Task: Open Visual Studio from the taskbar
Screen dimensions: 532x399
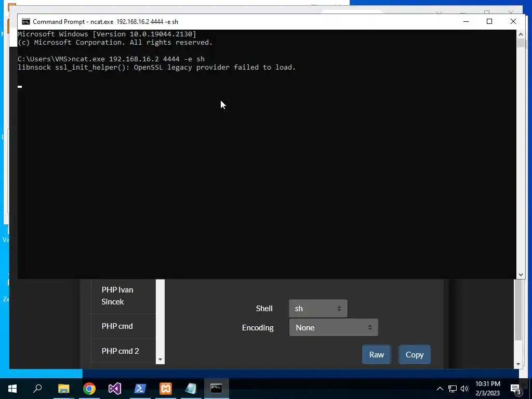Action: (115, 389)
